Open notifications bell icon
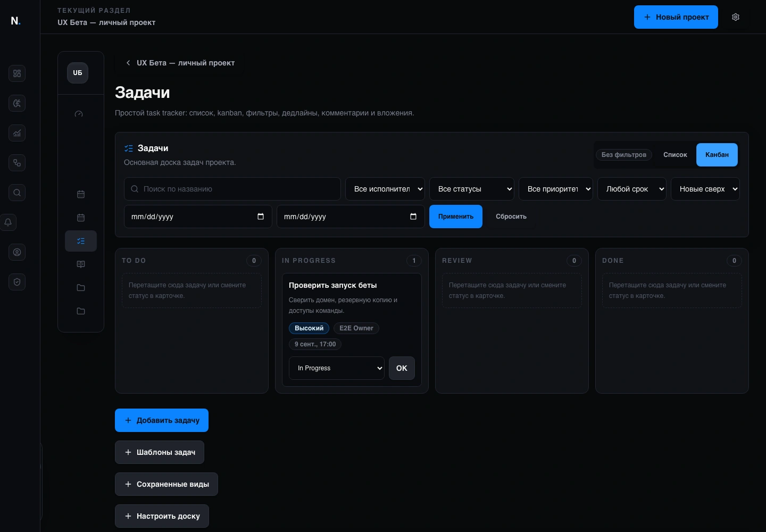 8,222
